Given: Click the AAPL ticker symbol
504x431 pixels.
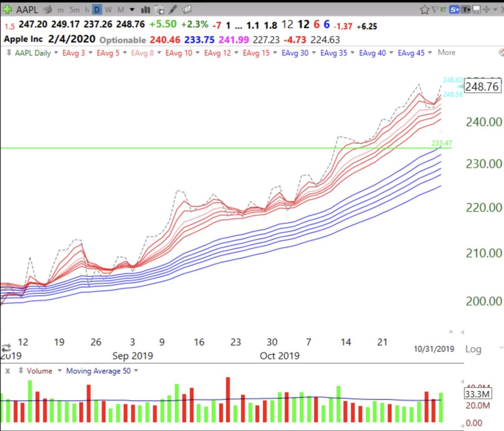Looking at the screenshot, I should click(27, 10).
